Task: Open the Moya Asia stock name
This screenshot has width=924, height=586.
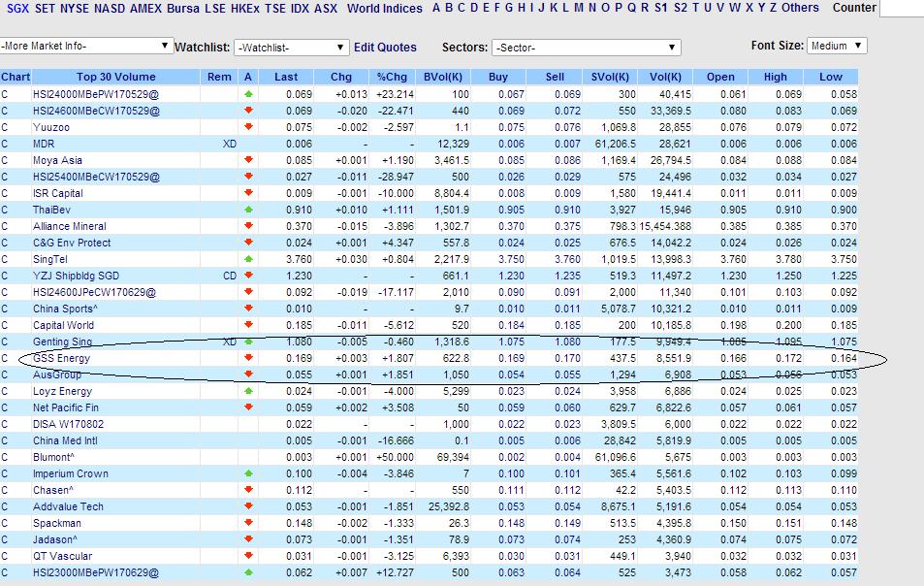Action: tap(58, 160)
